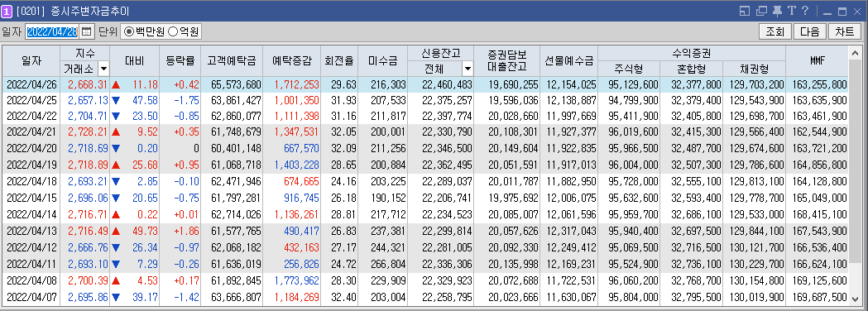868x311 pixels.
Task: Open the 전체 credit balance dropdown
Action: (468, 69)
